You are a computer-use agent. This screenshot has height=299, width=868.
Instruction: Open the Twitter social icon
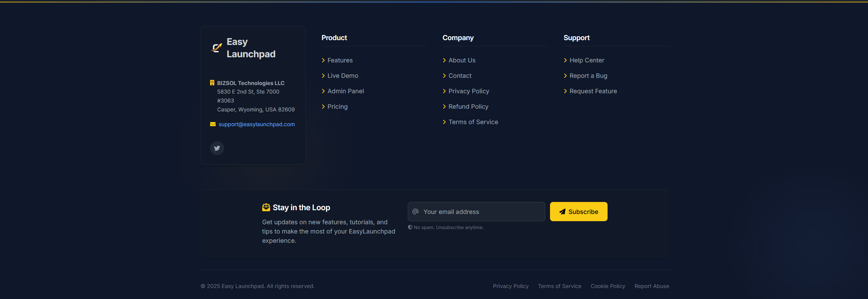point(217,148)
